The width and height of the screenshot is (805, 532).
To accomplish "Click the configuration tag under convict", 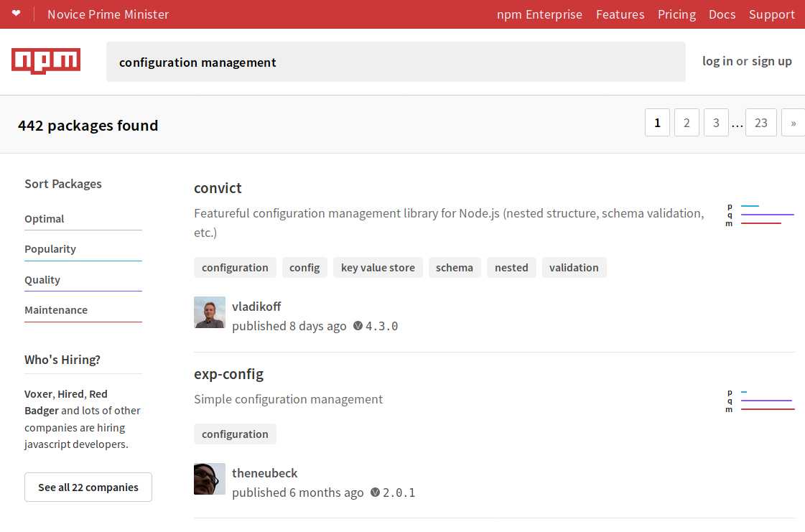I will click(235, 268).
